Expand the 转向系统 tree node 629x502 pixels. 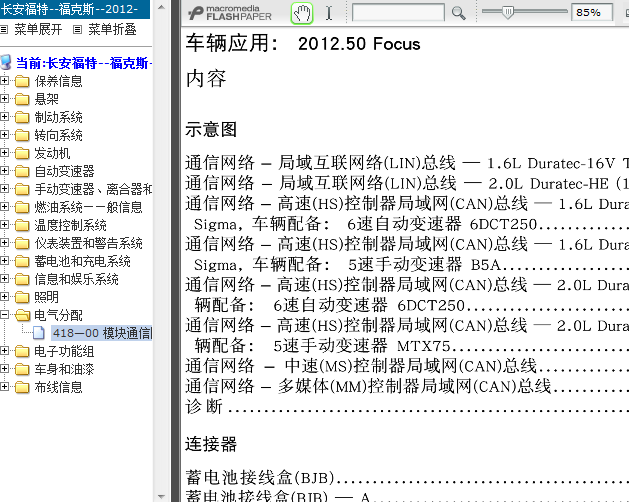click(x=4, y=135)
